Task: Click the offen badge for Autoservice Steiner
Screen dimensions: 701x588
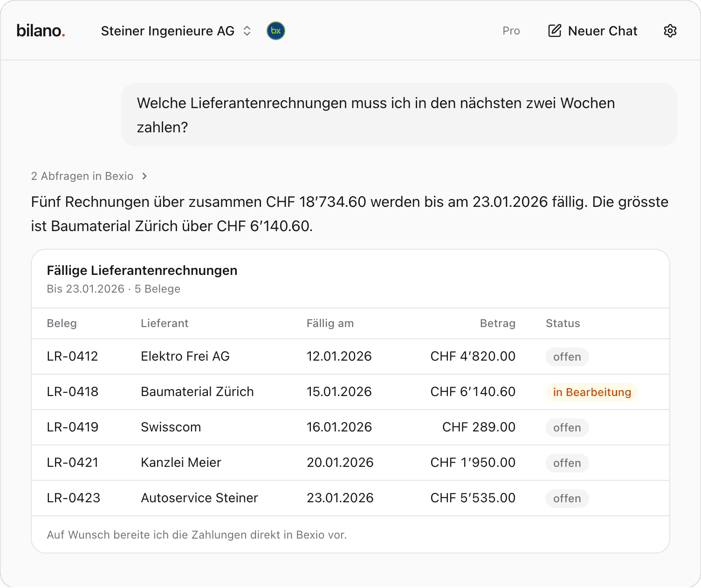Action: click(567, 499)
